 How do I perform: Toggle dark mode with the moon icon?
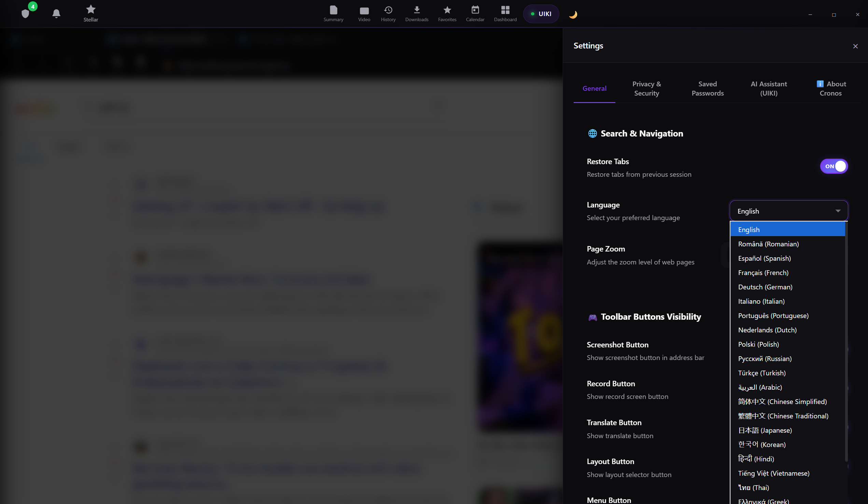(573, 14)
